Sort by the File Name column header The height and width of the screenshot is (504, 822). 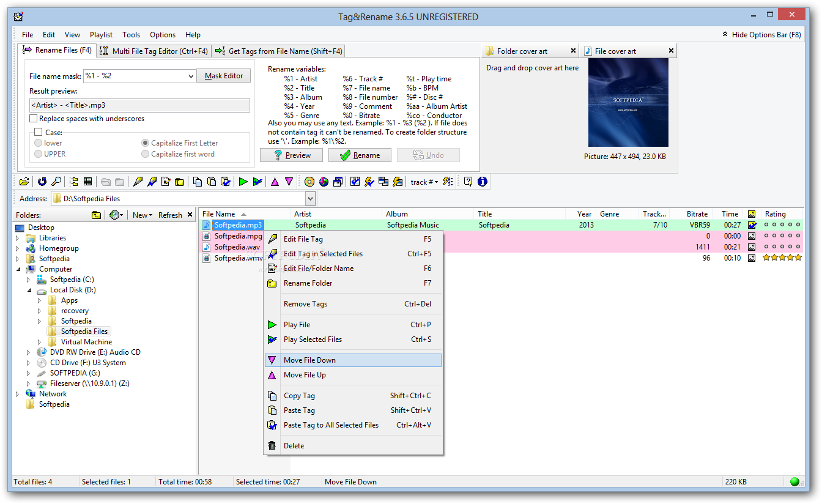(245, 214)
